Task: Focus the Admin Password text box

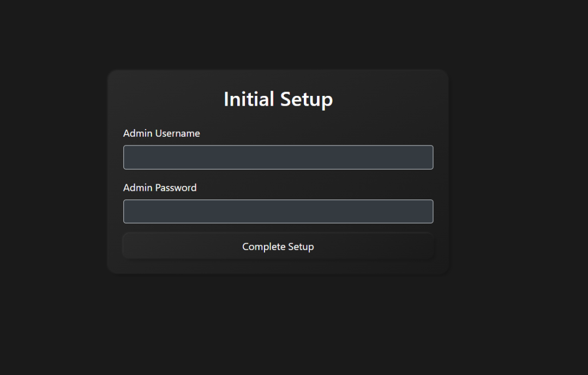Action: (278, 211)
